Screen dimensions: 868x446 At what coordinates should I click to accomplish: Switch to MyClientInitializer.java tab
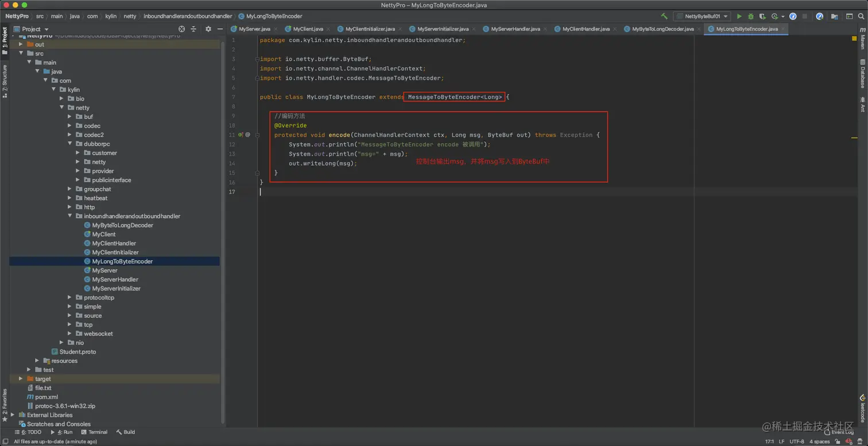coord(370,29)
